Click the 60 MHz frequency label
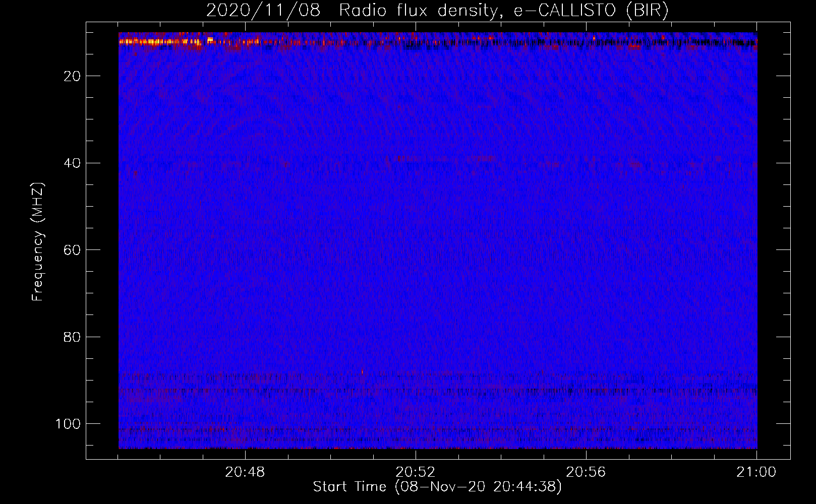The height and width of the screenshot is (504, 816). point(72,250)
